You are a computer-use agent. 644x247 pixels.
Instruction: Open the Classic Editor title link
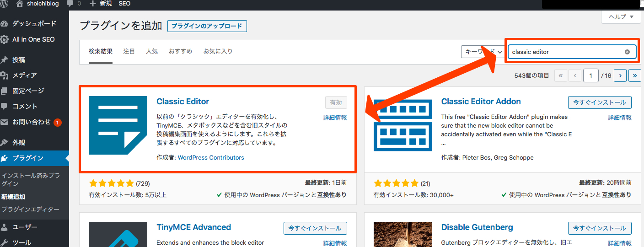click(183, 102)
